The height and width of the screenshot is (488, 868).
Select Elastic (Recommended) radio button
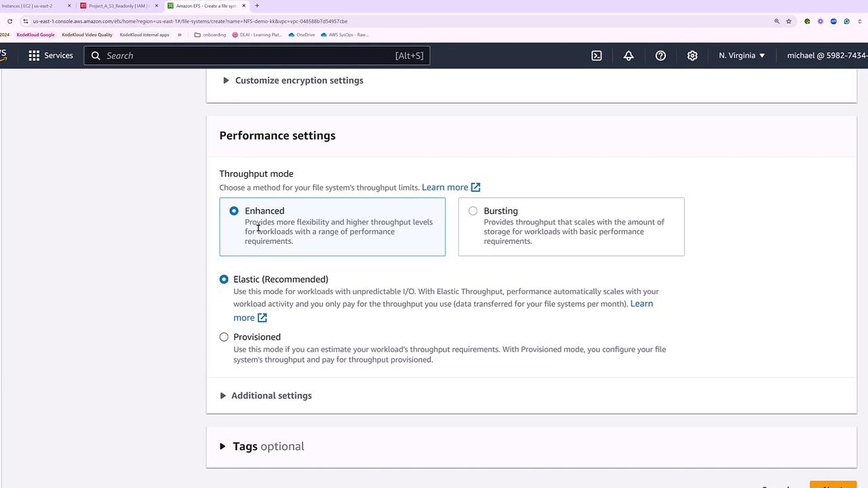click(224, 279)
